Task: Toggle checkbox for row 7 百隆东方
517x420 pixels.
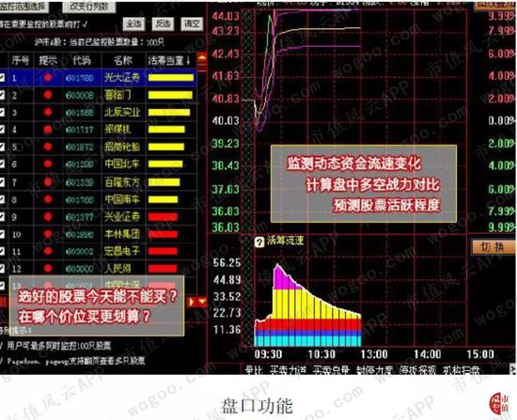Action: pyautogui.click(x=2, y=182)
